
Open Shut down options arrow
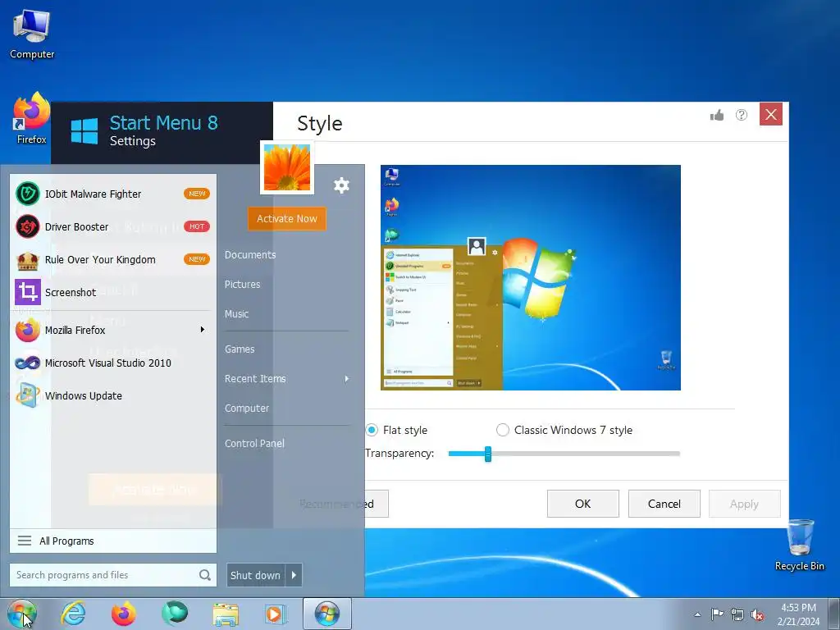294,575
